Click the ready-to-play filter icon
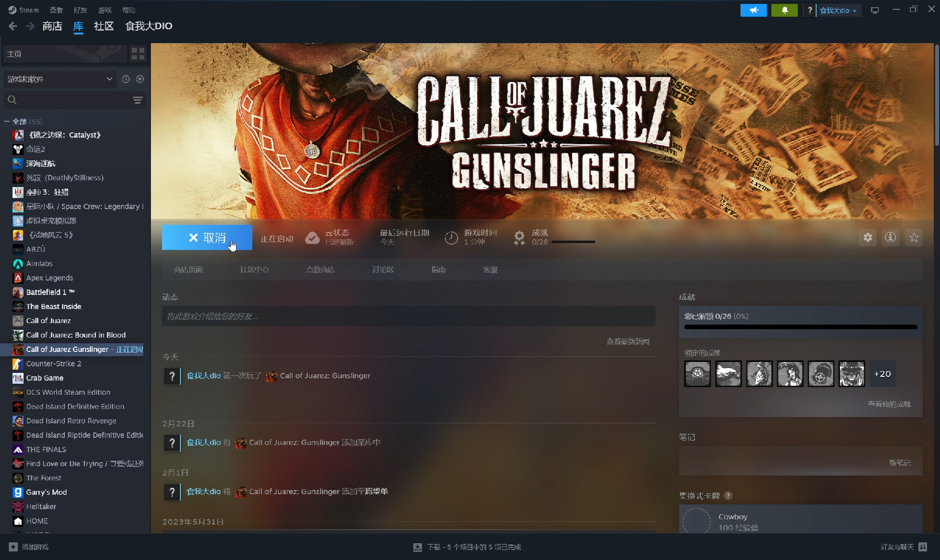 tap(140, 79)
